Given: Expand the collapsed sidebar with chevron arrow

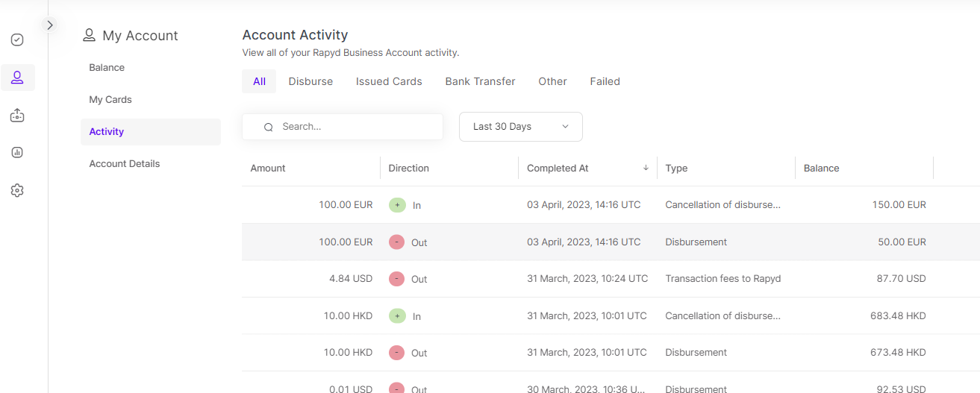Looking at the screenshot, I should click(x=50, y=25).
